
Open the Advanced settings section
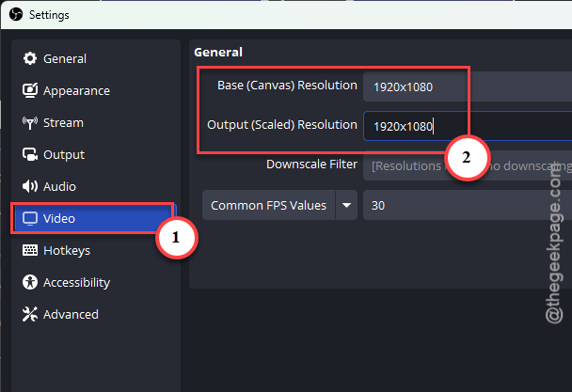[96, 314]
